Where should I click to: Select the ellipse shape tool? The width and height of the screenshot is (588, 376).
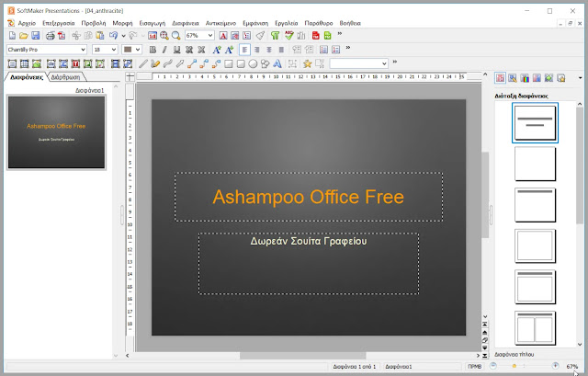click(253, 63)
